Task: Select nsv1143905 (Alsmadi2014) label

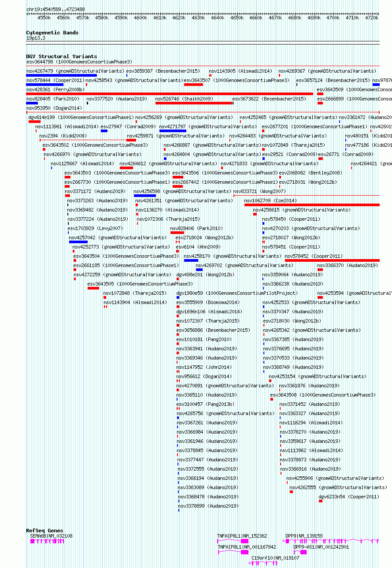Action: (240, 71)
